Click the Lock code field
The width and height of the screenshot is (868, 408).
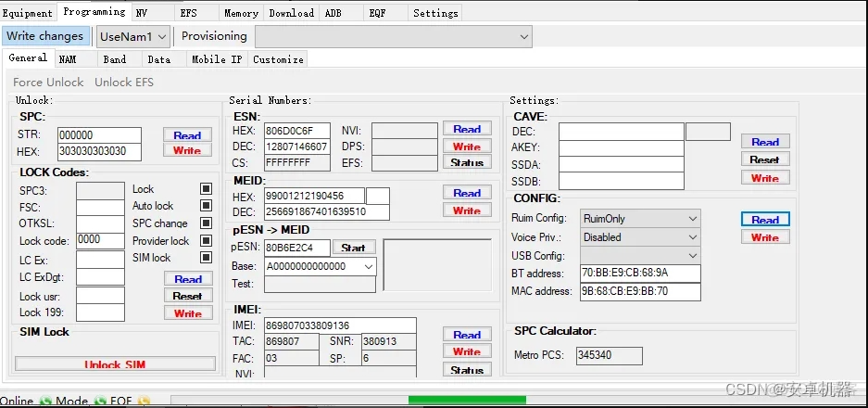tap(100, 240)
